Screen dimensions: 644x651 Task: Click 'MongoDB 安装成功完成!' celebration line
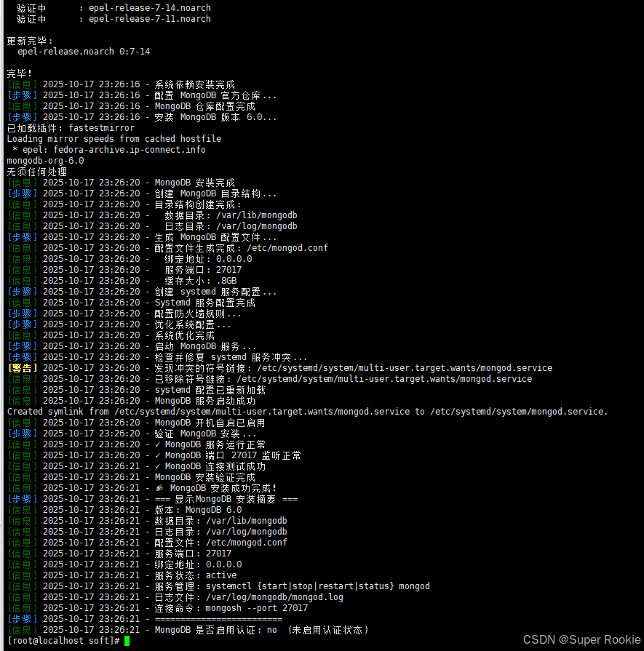pyautogui.click(x=215, y=488)
